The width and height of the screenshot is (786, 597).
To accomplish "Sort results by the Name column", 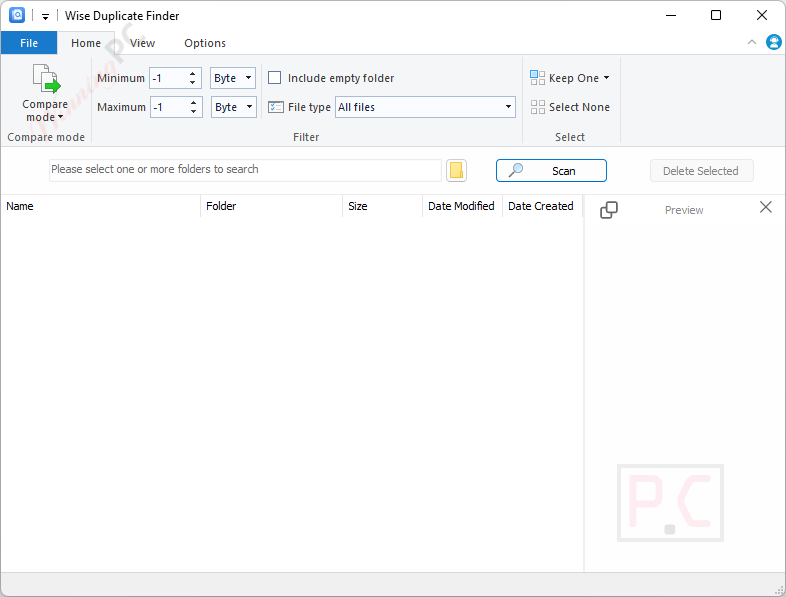I will 100,206.
